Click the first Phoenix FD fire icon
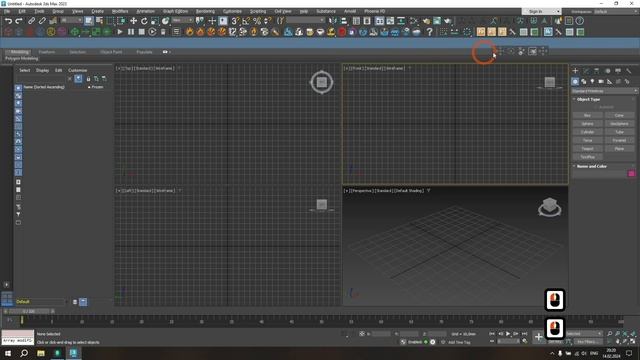The width and height of the screenshot is (640, 360). 189,32
